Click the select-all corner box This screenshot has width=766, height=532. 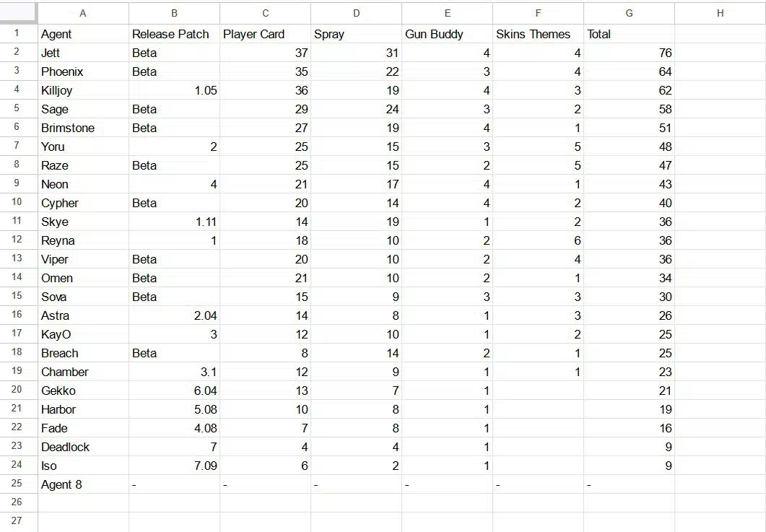click(19, 13)
